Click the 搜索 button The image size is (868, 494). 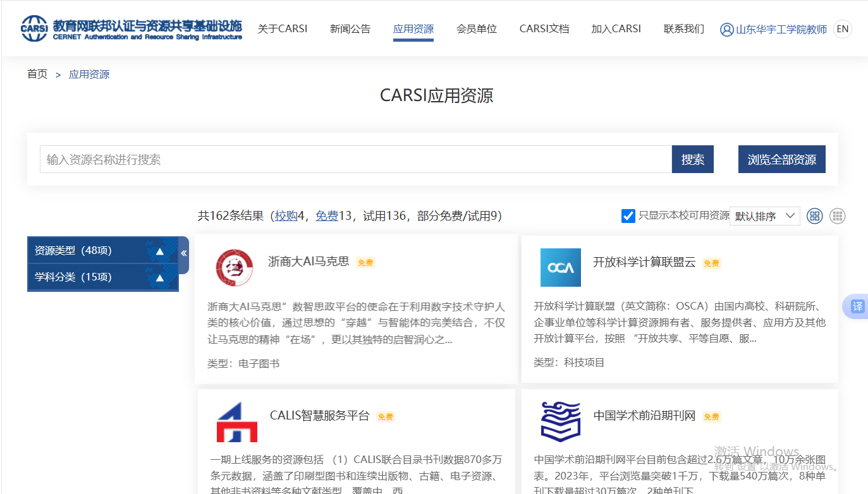click(x=693, y=159)
